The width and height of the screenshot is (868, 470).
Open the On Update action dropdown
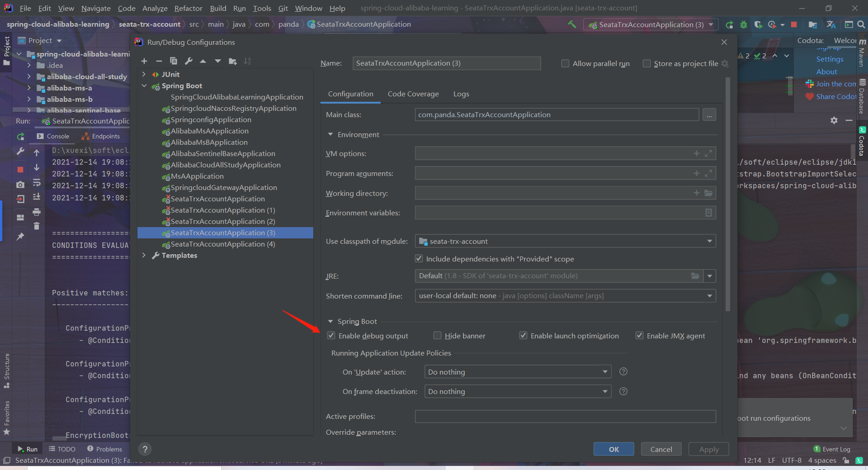click(604, 371)
